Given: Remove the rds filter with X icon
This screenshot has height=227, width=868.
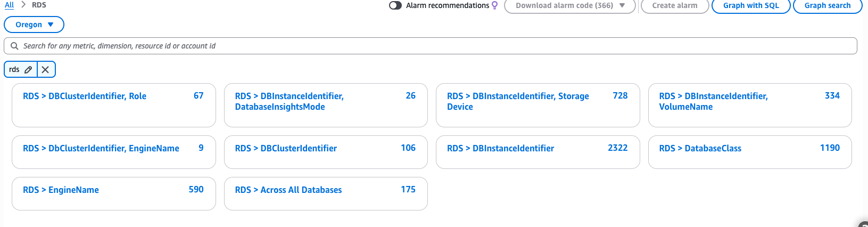Looking at the screenshot, I should (x=46, y=69).
